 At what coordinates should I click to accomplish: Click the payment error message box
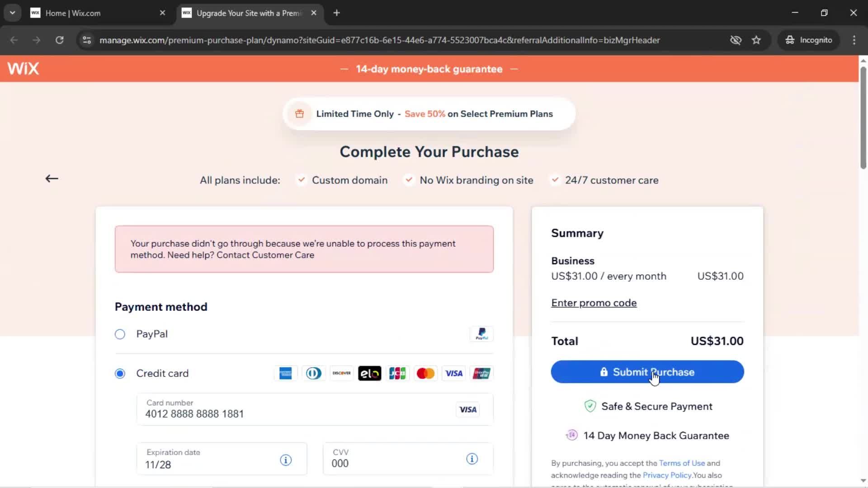(304, 249)
